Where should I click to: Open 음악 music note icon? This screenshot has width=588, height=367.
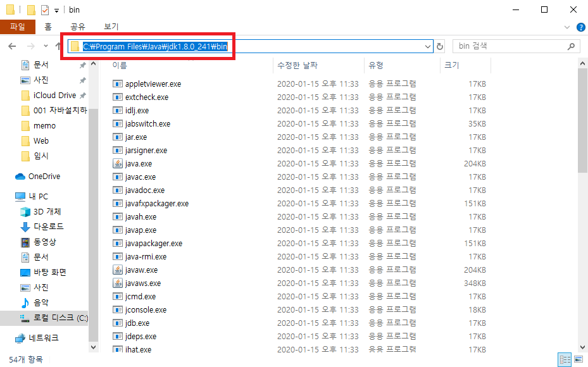coord(25,302)
